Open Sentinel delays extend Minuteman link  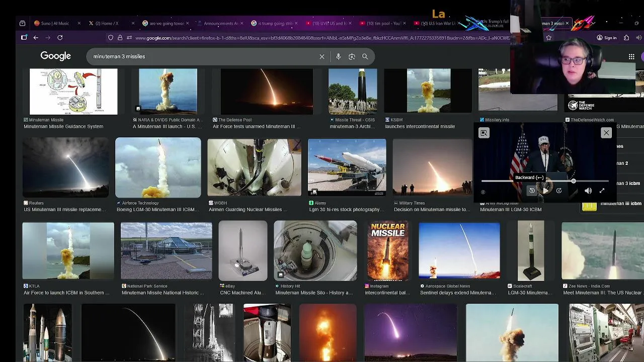pyautogui.click(x=458, y=293)
